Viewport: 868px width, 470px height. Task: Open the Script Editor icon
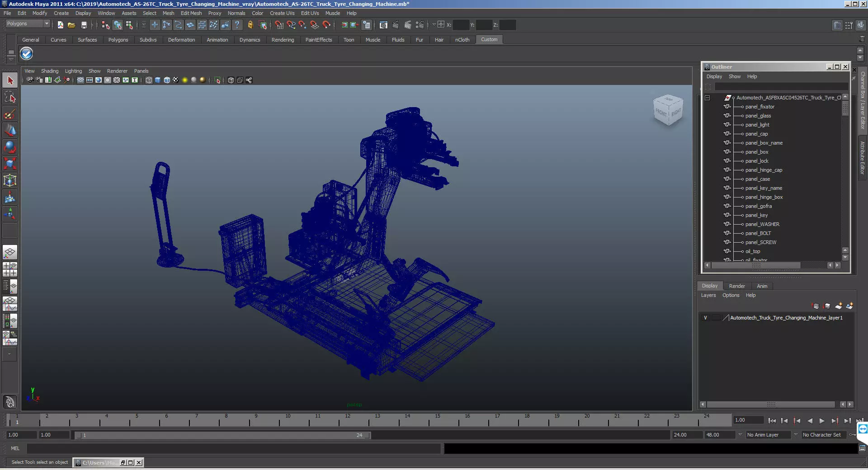(862, 448)
